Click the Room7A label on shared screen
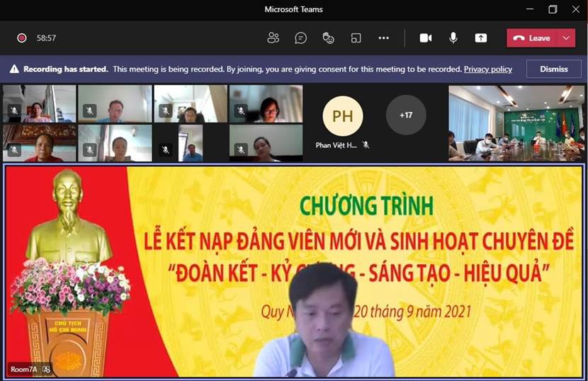Image resolution: width=588 pixels, height=381 pixels. point(24,370)
